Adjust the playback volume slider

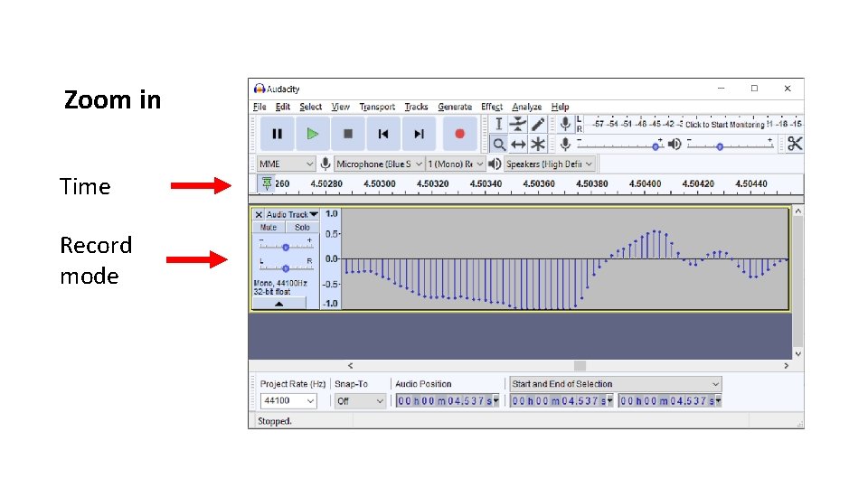click(x=730, y=145)
